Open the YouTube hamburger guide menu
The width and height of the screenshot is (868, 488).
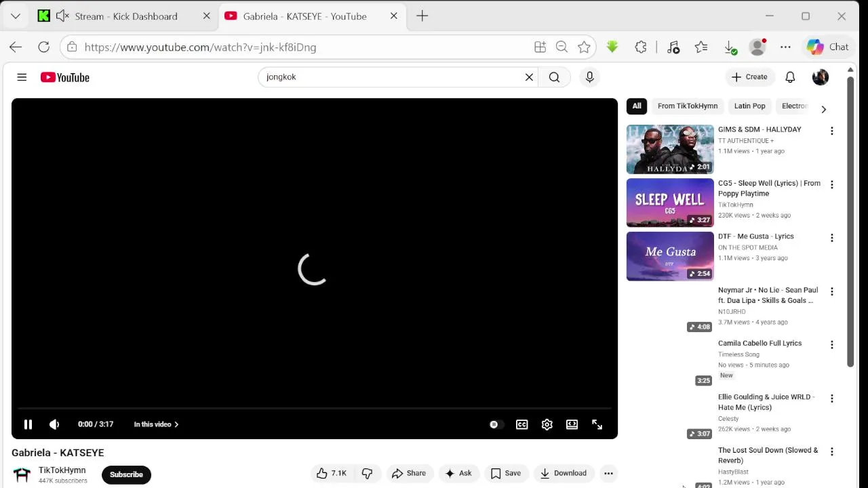22,77
